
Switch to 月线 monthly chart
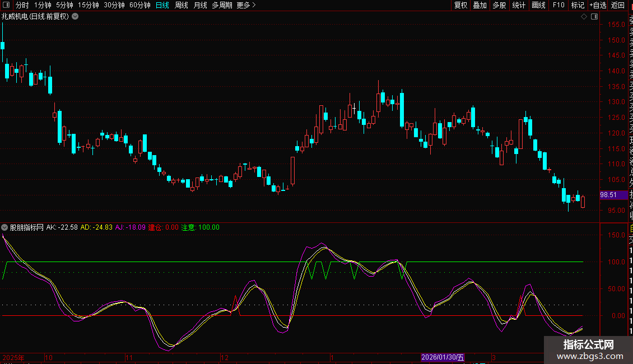tap(200, 5)
